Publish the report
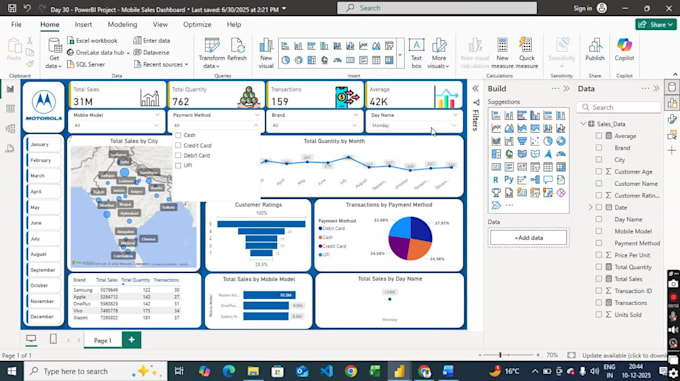This screenshot has height=381, width=680. 595,49
